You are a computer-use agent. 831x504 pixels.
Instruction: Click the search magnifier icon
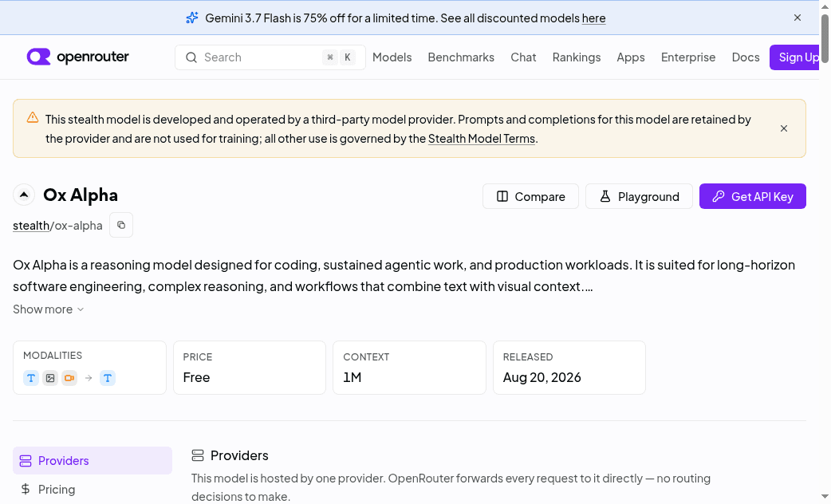pos(191,57)
